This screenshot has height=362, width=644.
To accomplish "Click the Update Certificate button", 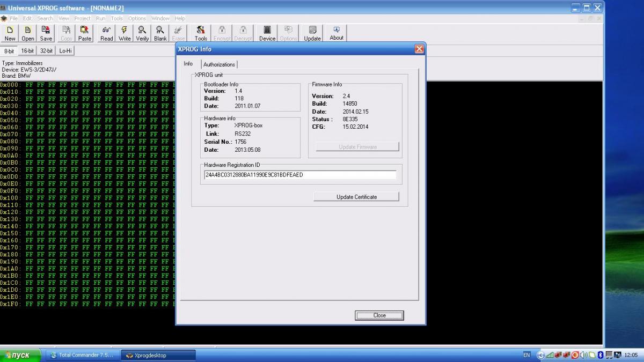I will pyautogui.click(x=356, y=197).
